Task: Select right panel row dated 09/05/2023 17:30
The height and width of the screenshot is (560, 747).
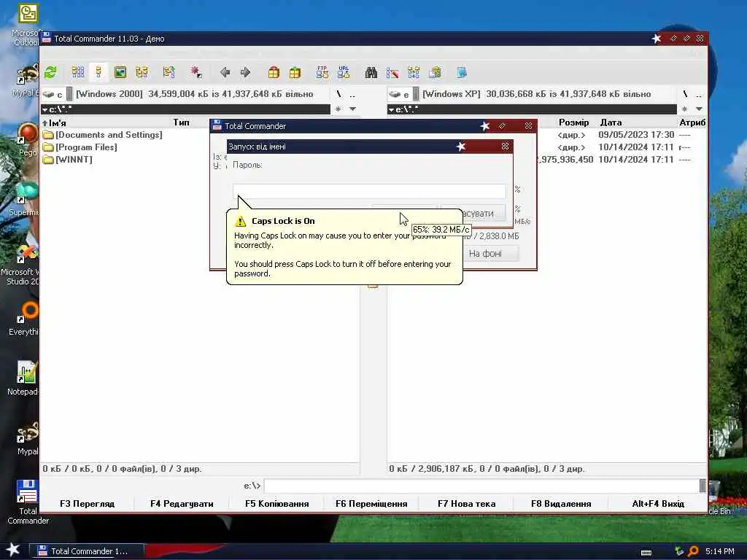Action: 622,135
